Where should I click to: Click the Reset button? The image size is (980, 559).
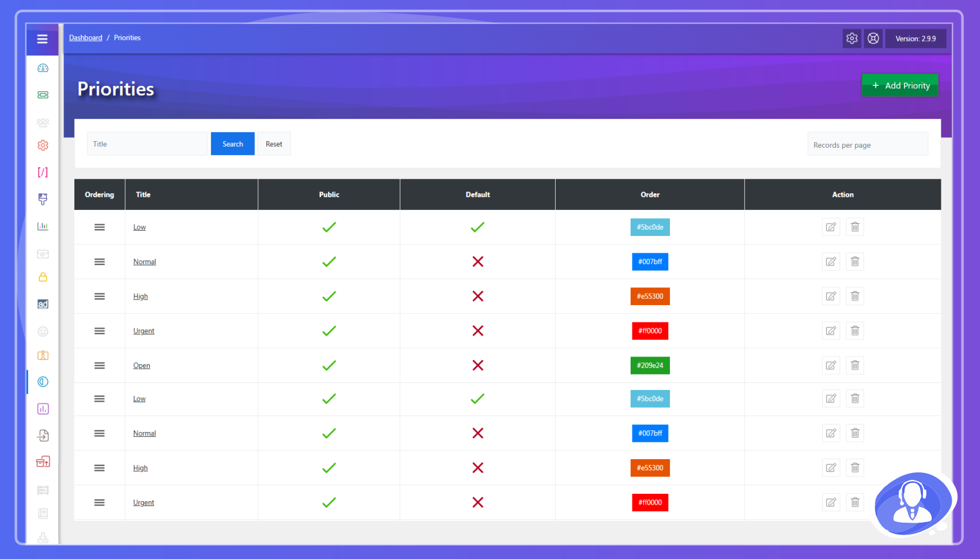click(x=274, y=144)
